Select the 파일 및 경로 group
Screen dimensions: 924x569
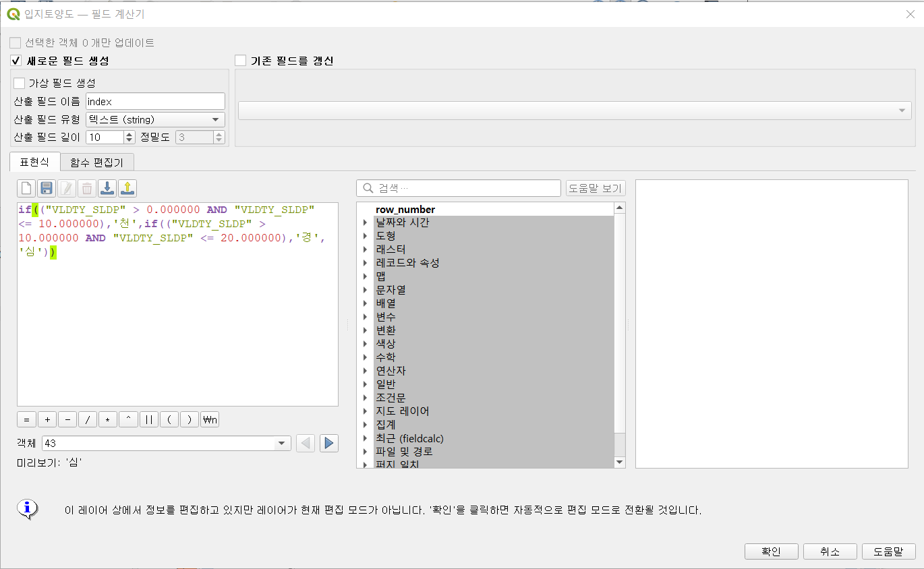pyautogui.click(x=404, y=452)
